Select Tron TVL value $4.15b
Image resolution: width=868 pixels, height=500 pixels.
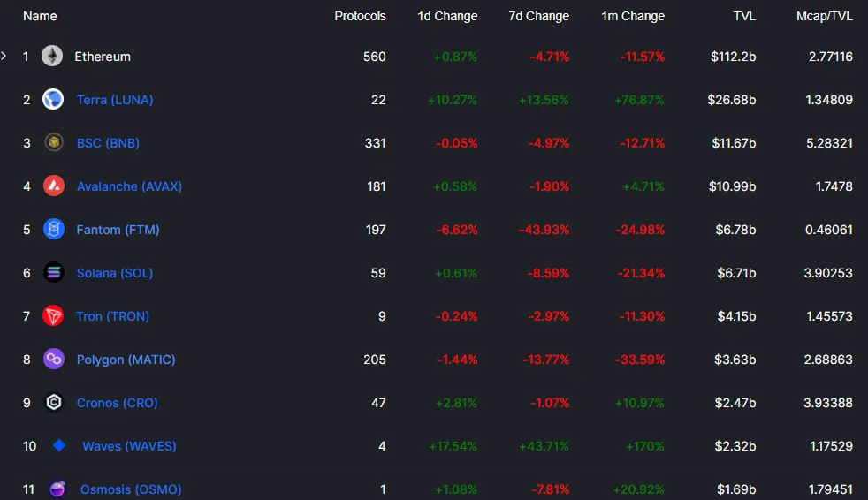pos(736,316)
